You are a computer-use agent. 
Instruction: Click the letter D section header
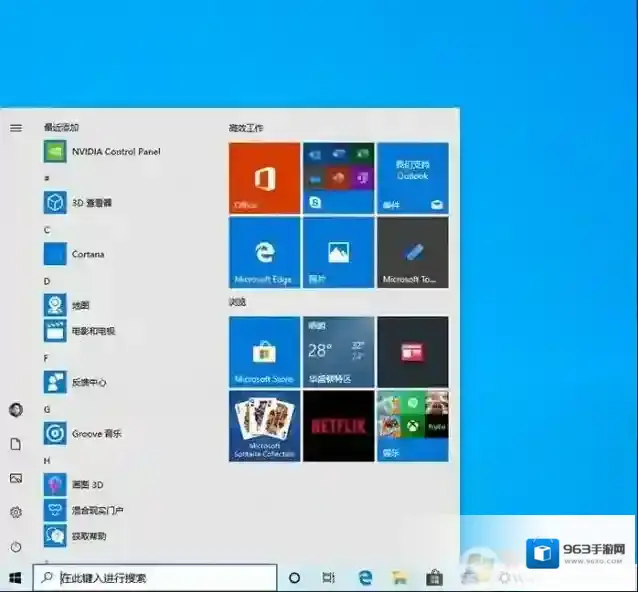(47, 282)
